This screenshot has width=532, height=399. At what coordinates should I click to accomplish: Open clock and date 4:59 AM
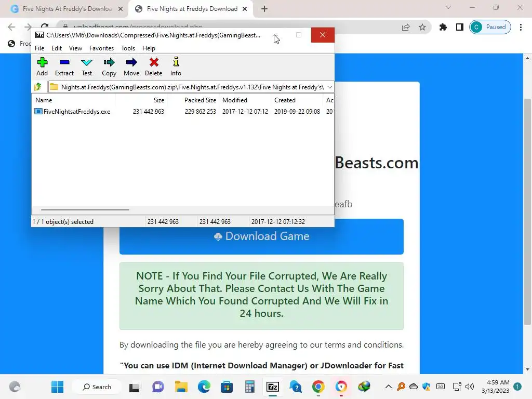click(496, 387)
